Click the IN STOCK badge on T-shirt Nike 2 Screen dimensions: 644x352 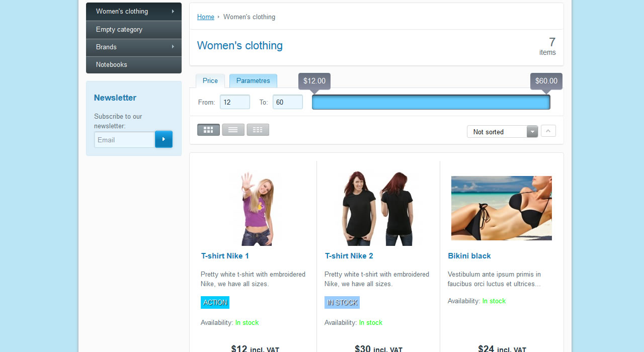point(342,303)
